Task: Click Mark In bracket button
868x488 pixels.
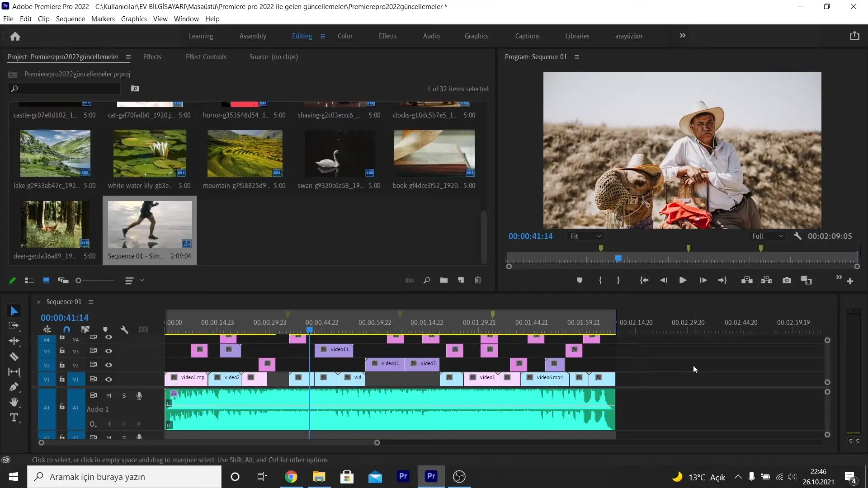Action: [x=600, y=281]
